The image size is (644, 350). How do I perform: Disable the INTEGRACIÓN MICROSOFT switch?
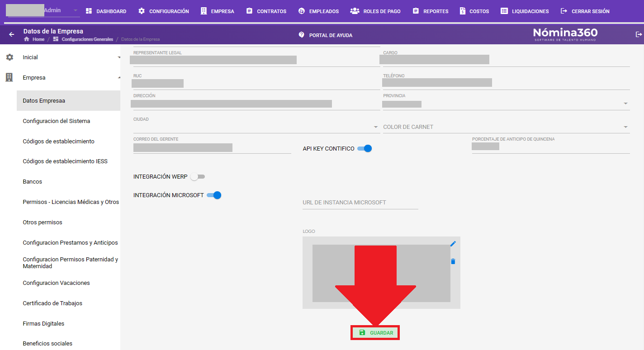[214, 195]
